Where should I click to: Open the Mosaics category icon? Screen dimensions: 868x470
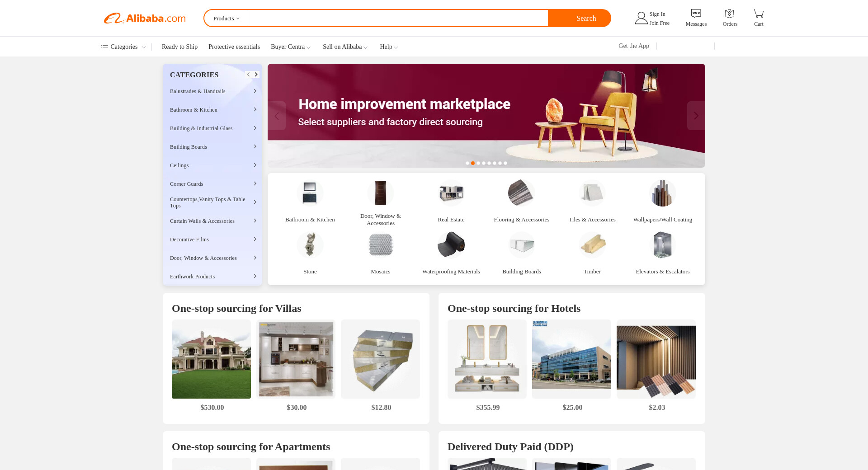click(380, 245)
